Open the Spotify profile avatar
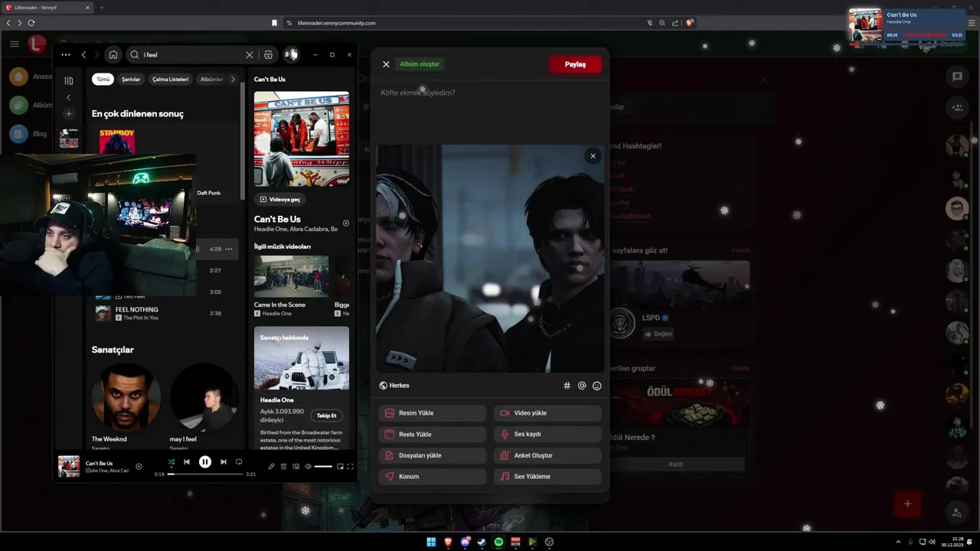 point(291,55)
